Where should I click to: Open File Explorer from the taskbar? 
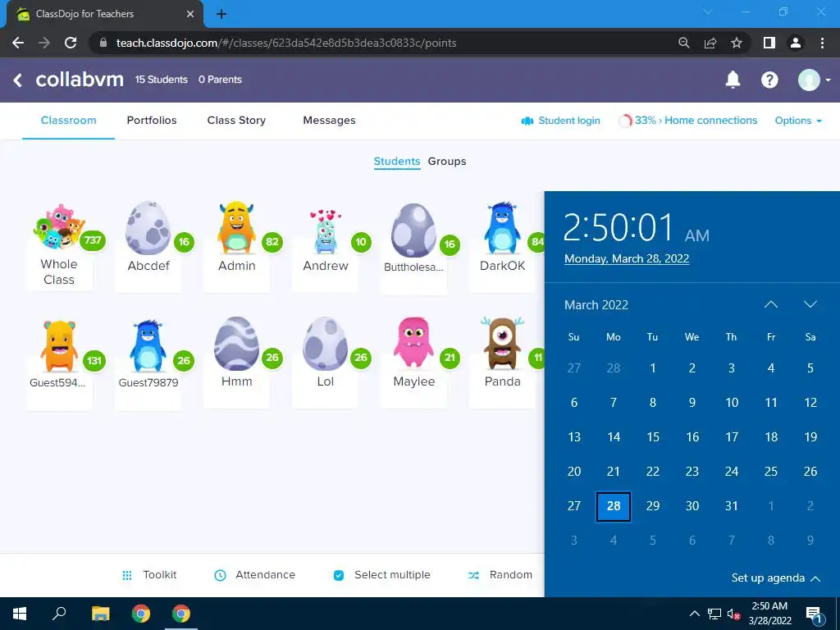click(x=100, y=614)
